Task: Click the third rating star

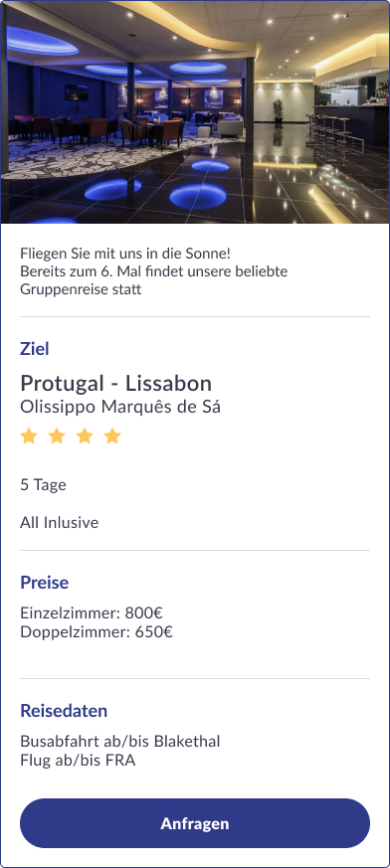Action: (85, 436)
